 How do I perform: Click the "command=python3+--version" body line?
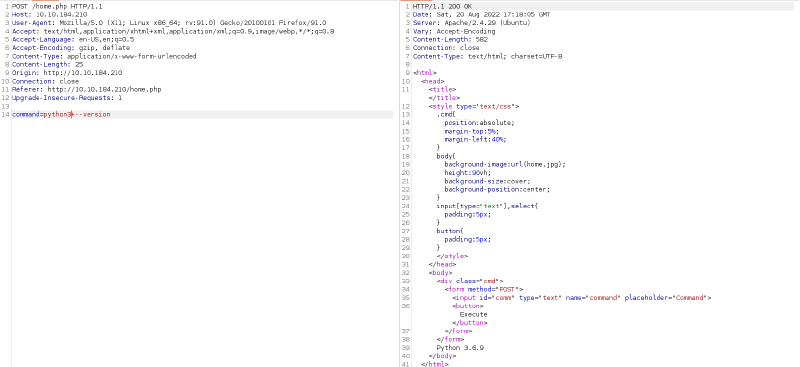[61, 114]
